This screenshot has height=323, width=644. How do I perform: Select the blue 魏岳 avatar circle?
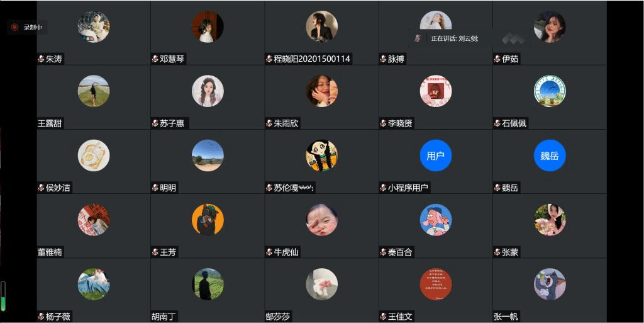(550, 156)
